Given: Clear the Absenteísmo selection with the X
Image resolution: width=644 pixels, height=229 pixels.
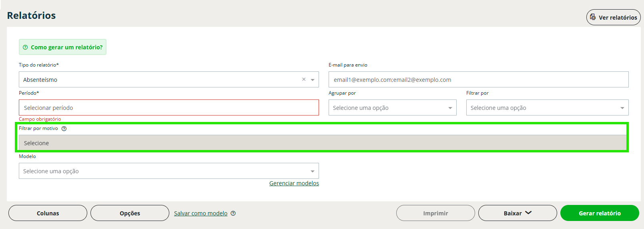Looking at the screenshot, I should [304, 79].
